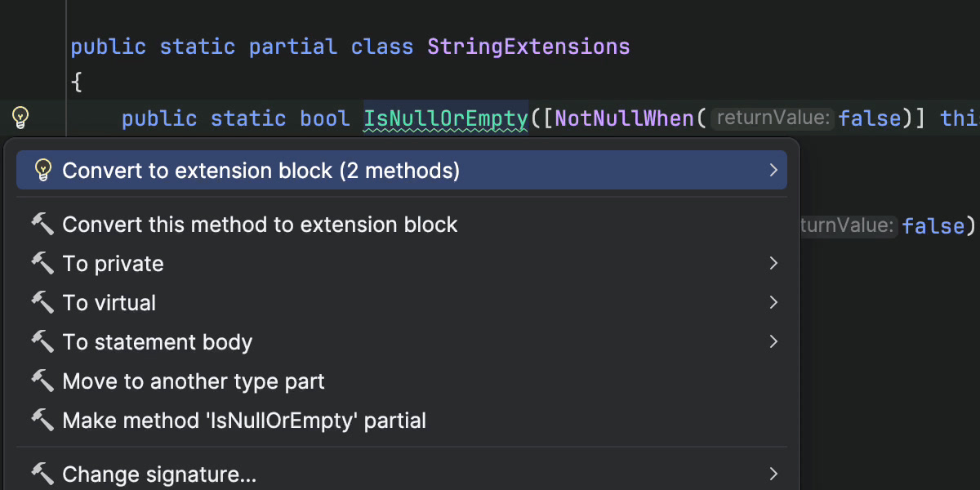Open the 'Change signature...' submenu chevron
980x490 pixels.
tap(773, 474)
